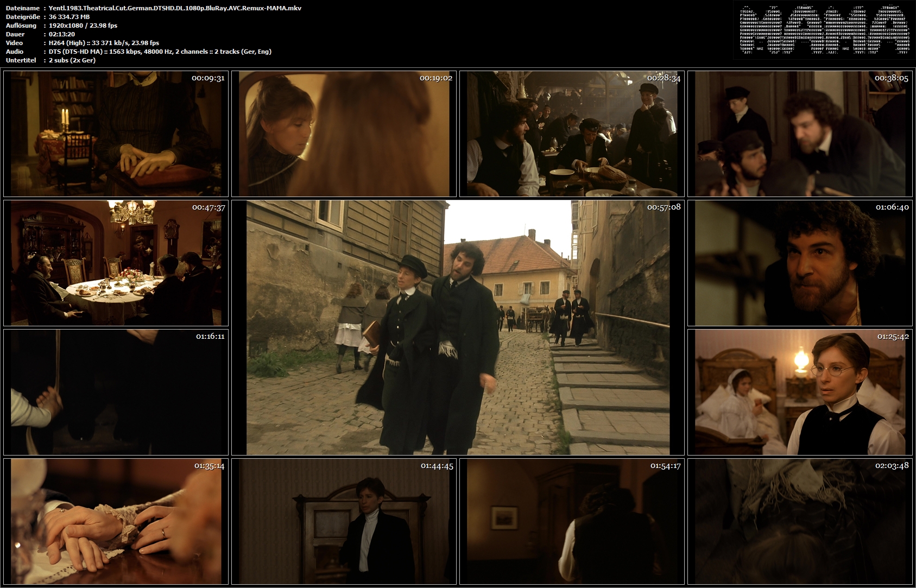The width and height of the screenshot is (916, 588).
Task: Select the large street scene at 00:57:08
Action: (x=458, y=327)
